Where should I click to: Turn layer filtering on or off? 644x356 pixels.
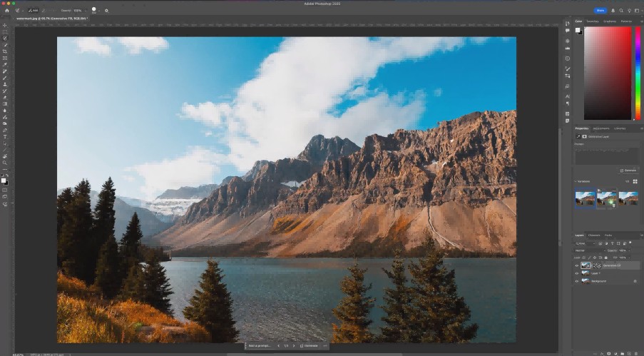tap(630, 243)
